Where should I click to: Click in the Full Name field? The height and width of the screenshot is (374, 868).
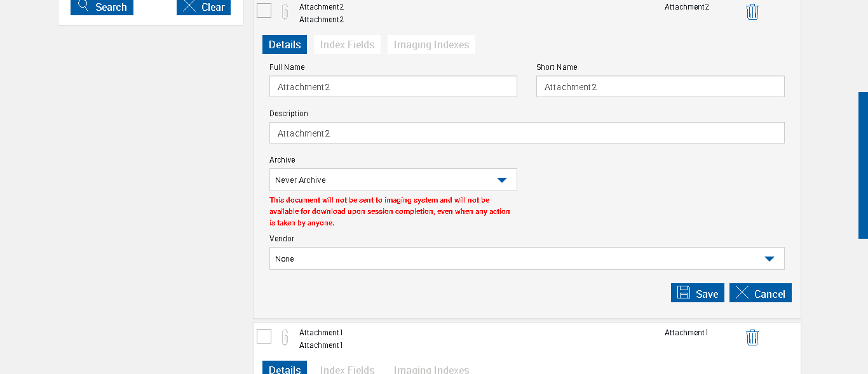tap(393, 86)
